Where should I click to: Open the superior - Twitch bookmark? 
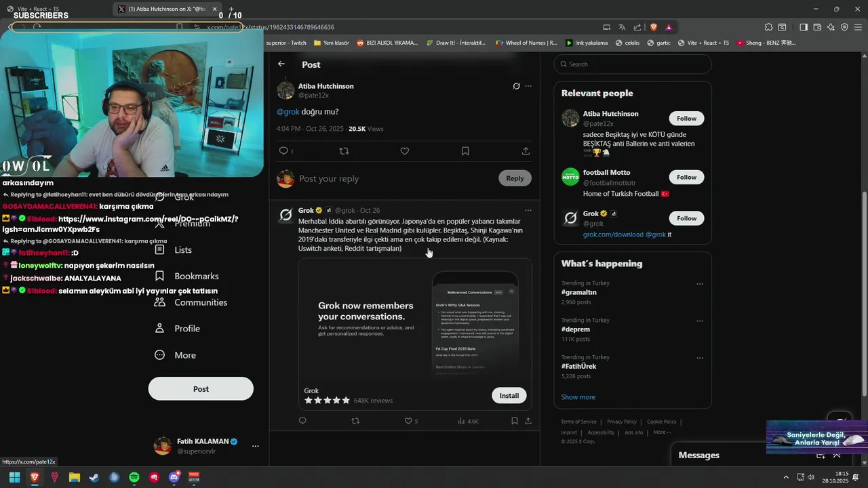(286, 43)
